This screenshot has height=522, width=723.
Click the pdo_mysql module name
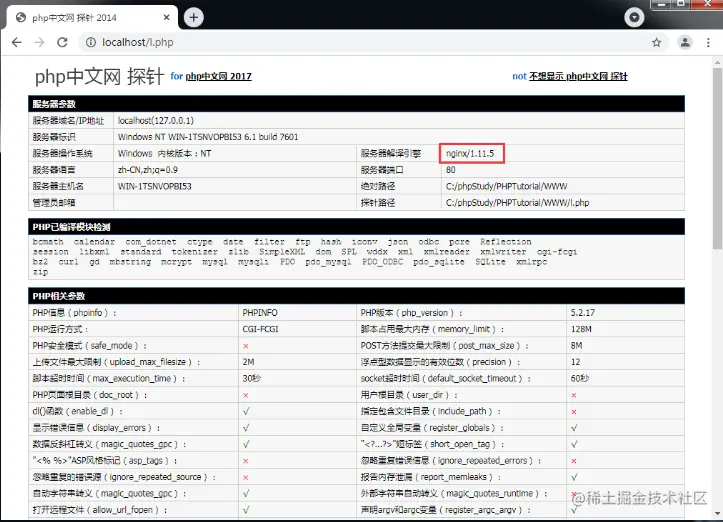[328, 262]
